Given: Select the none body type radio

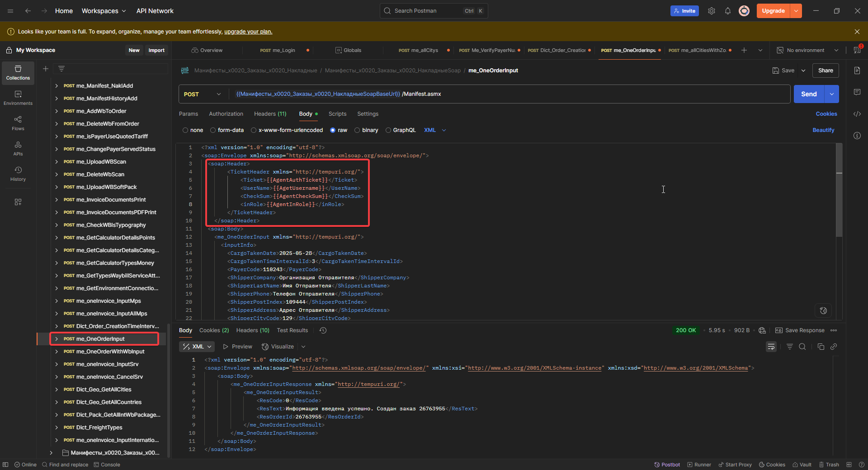Looking at the screenshot, I should pos(185,130).
